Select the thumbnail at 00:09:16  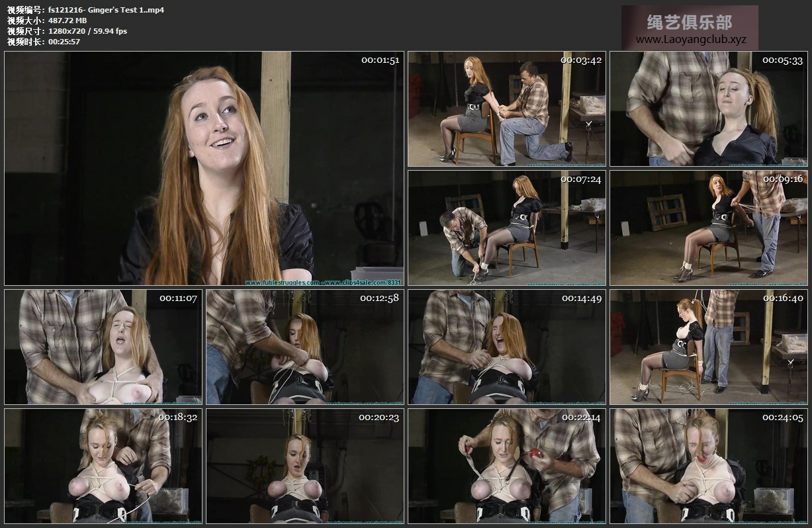(x=708, y=228)
